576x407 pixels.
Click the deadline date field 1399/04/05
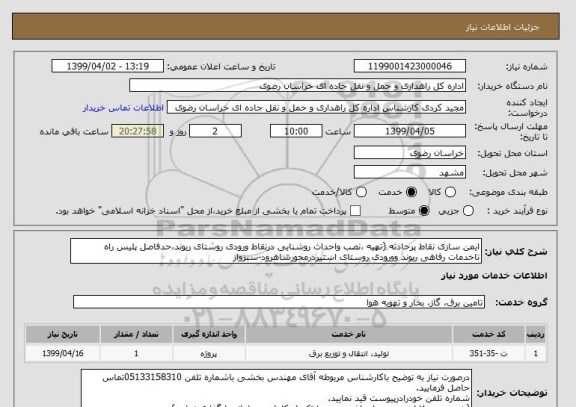coord(410,131)
